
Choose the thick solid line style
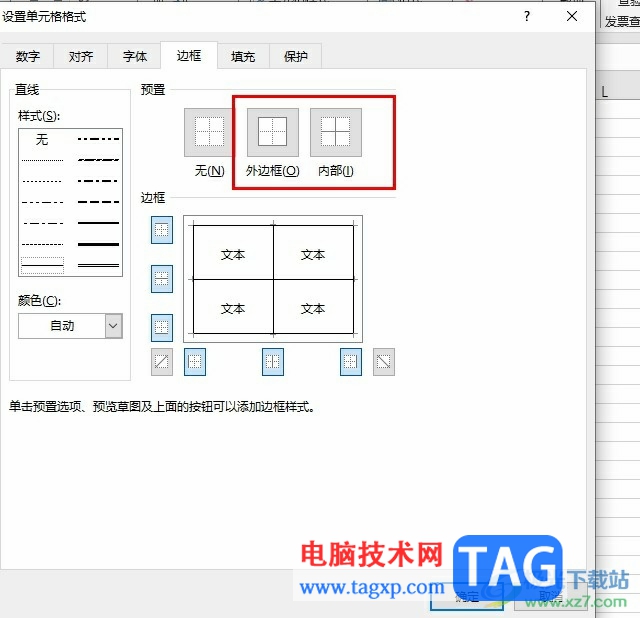click(x=98, y=245)
